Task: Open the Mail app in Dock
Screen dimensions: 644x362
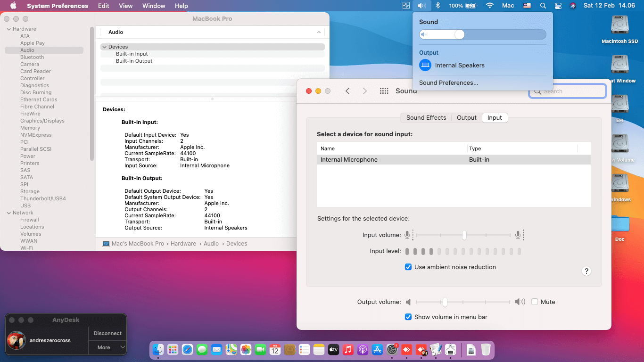Action: point(216,349)
